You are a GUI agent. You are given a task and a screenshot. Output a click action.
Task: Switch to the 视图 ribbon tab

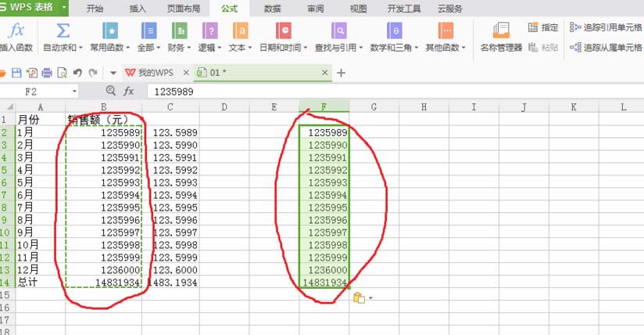click(x=358, y=9)
